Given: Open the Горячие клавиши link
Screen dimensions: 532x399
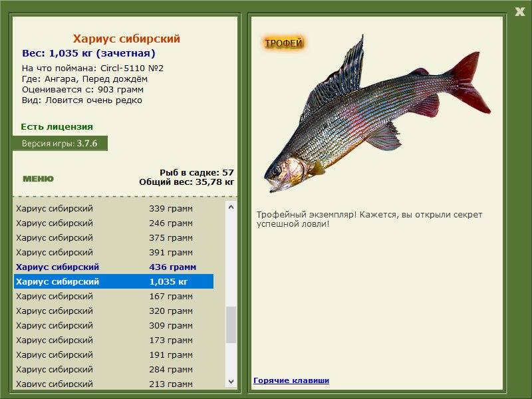Looking at the screenshot, I should coord(291,380).
